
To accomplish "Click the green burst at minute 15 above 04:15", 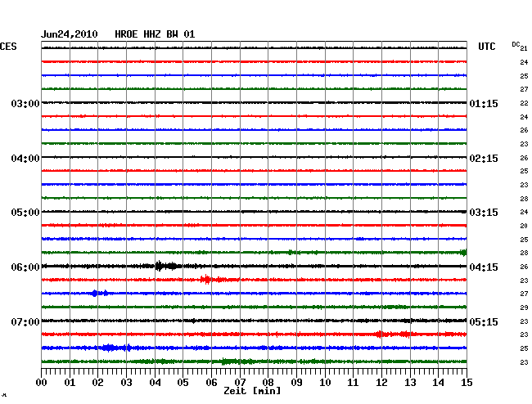I will (463, 253).
